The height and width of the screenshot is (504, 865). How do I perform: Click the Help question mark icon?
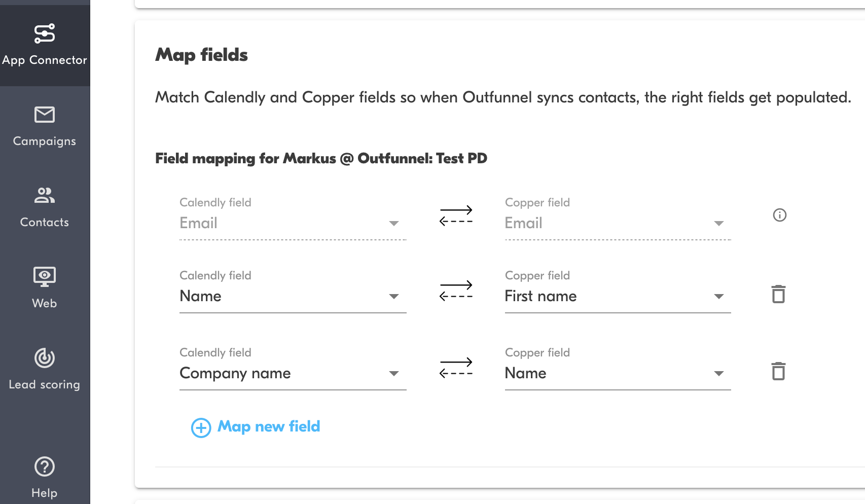[x=45, y=466]
